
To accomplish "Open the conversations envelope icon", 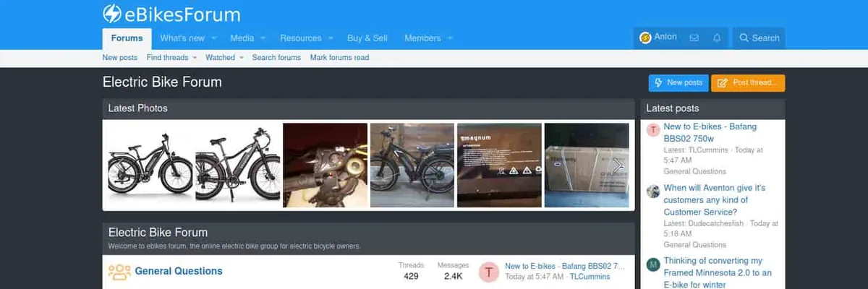I will (694, 38).
